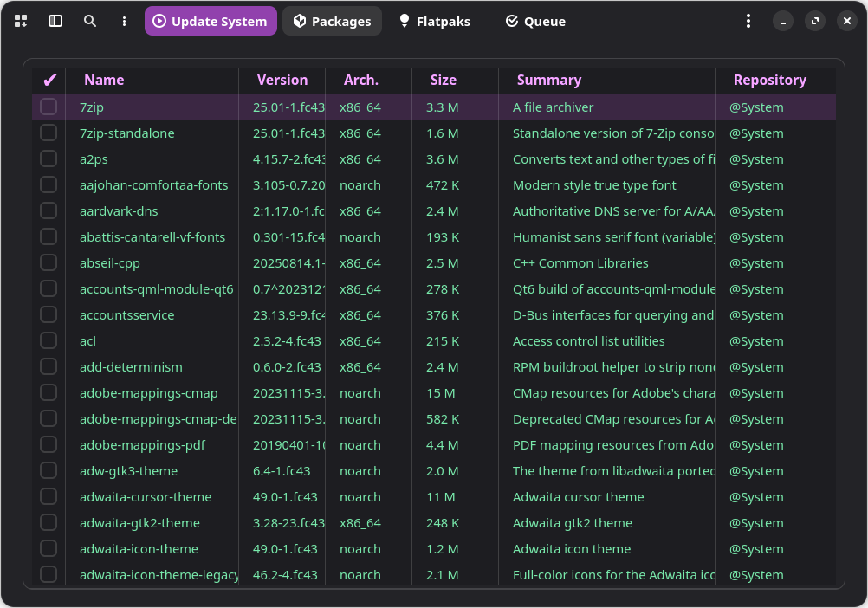Select the adwaita-cursor-theme package row
Screen dimensions: 868x608
point(146,497)
